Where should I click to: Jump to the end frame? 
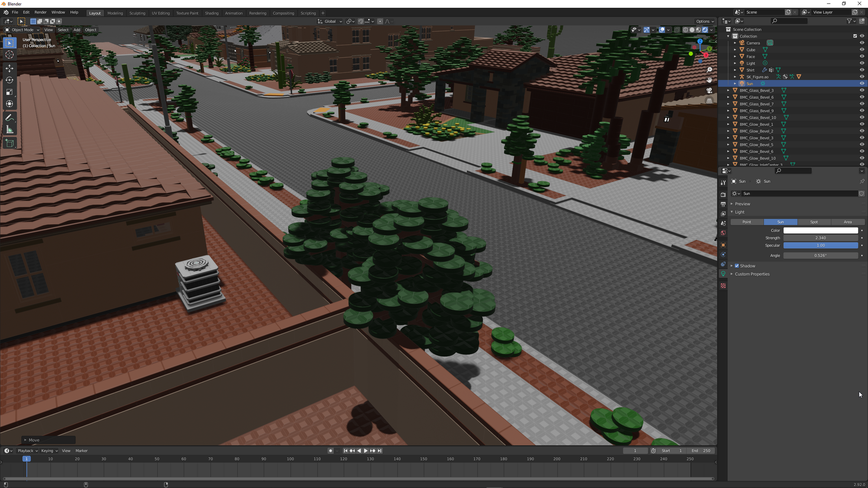[x=380, y=451]
